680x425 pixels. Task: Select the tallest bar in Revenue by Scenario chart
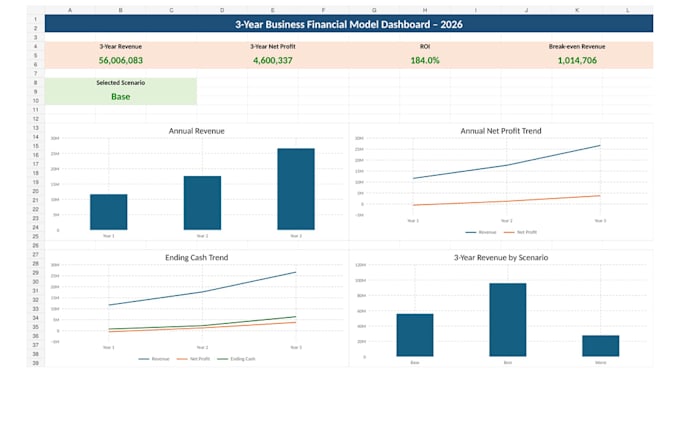(x=508, y=320)
